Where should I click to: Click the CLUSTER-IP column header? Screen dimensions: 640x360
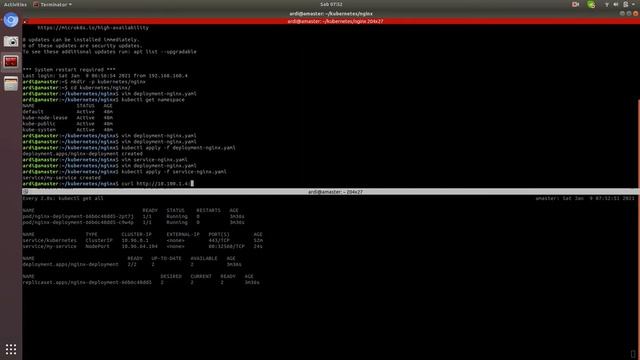(136, 234)
